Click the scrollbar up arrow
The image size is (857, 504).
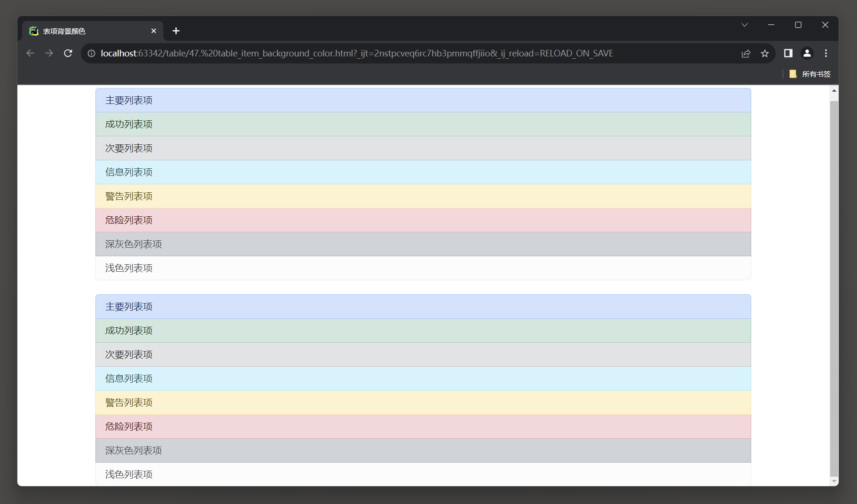(x=834, y=91)
